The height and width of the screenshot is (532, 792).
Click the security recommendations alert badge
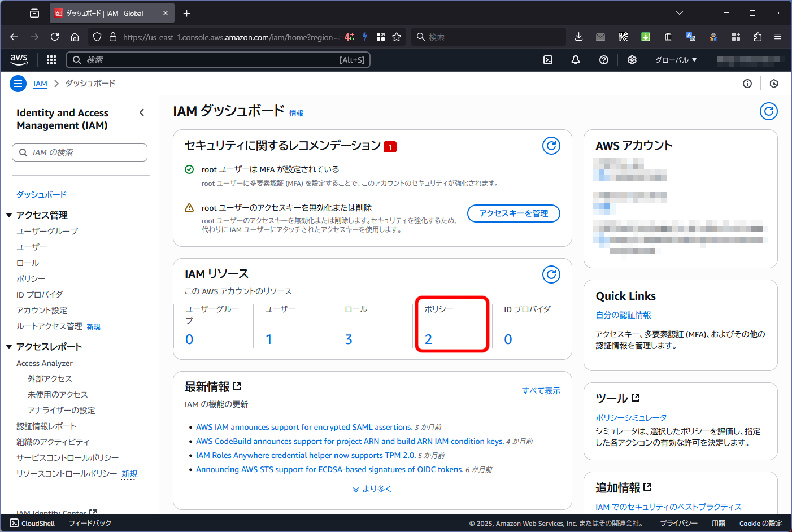click(390, 147)
